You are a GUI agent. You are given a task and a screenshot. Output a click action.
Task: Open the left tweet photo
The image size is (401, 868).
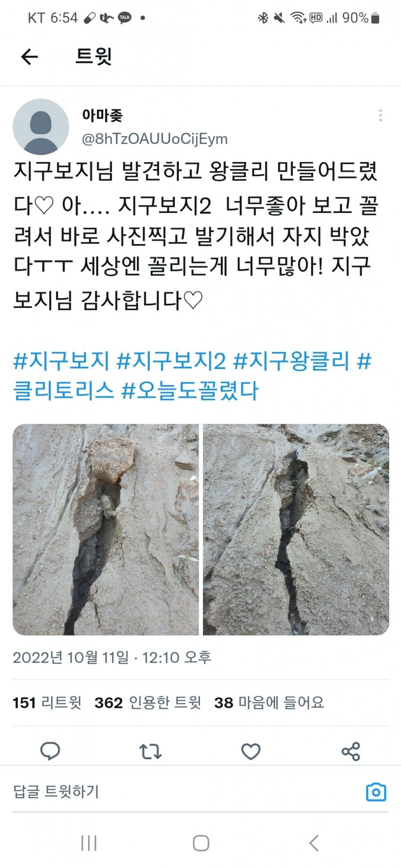click(x=106, y=530)
